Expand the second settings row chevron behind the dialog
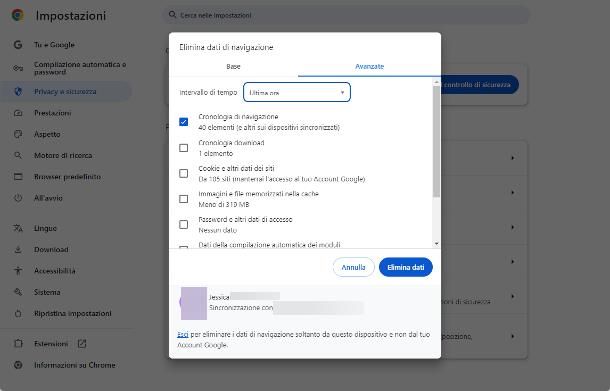 [x=513, y=193]
